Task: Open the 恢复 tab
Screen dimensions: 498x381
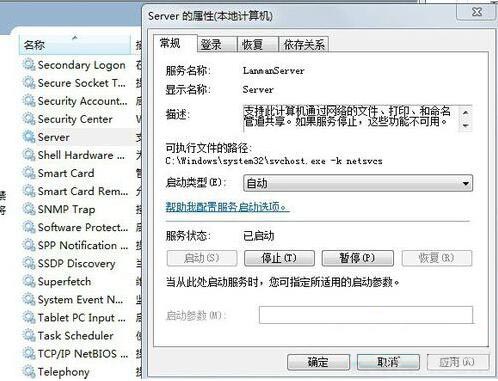Action: point(257,44)
